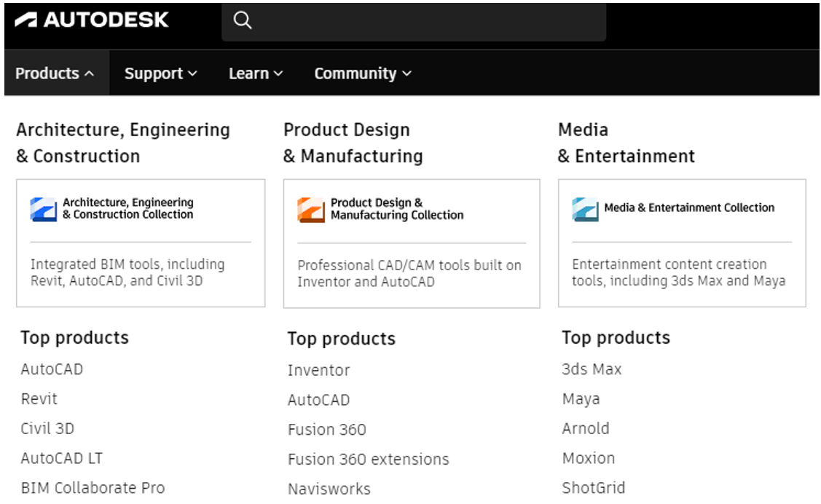Click the Autodesk logo in header

pos(91,20)
